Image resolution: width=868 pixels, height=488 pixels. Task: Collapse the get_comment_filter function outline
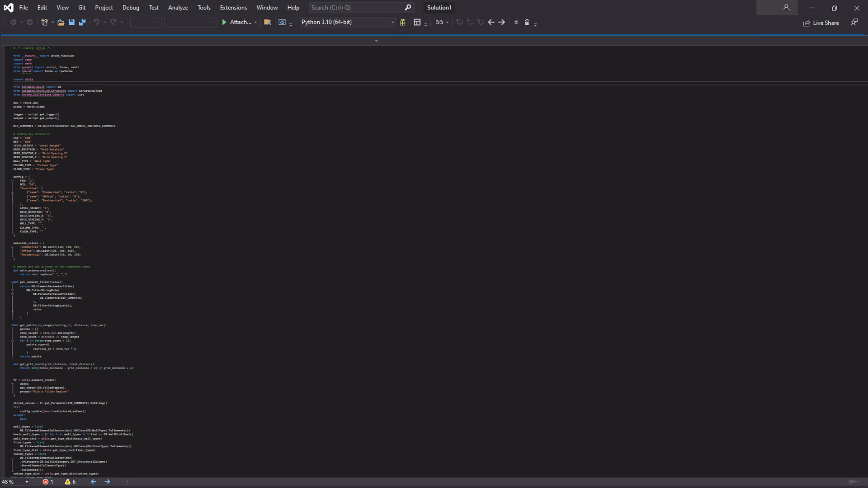pos(12,282)
